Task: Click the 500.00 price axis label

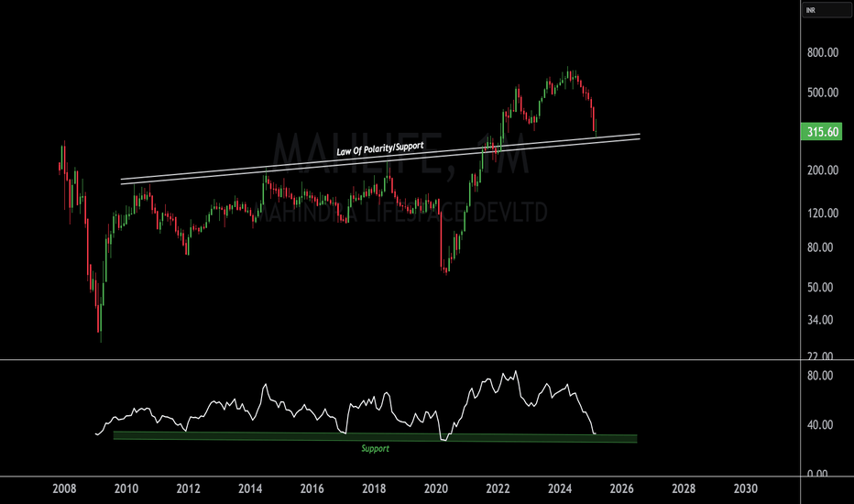Action: (823, 92)
